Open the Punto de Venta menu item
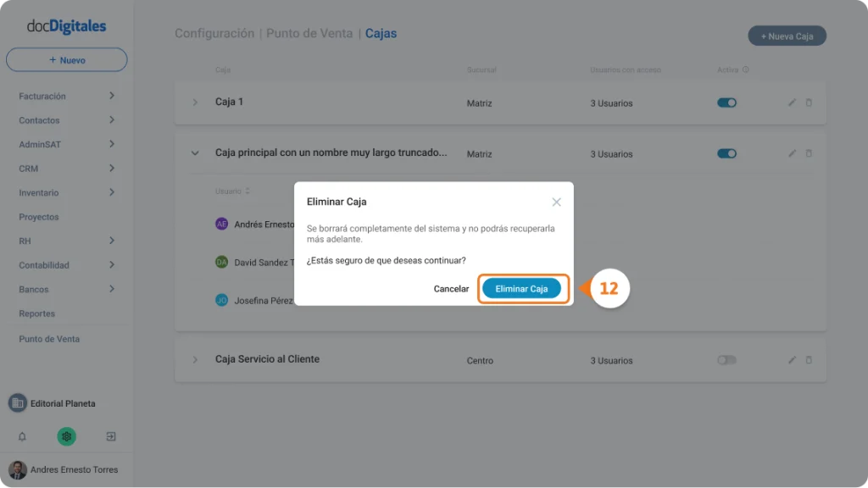868x488 pixels. pos(49,339)
